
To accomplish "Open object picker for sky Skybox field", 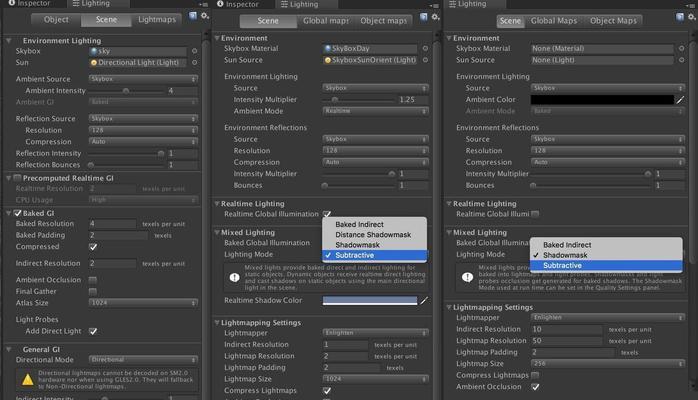I will tap(195, 51).
